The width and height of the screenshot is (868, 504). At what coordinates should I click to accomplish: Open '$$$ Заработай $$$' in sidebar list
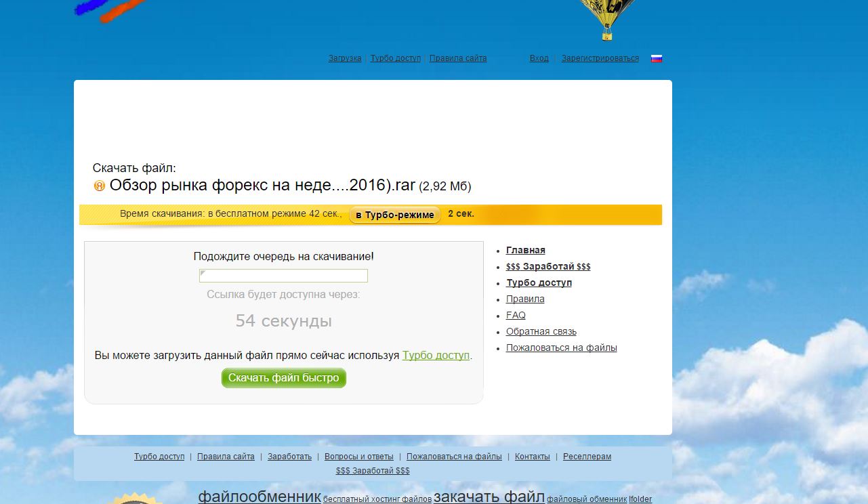coord(548,266)
